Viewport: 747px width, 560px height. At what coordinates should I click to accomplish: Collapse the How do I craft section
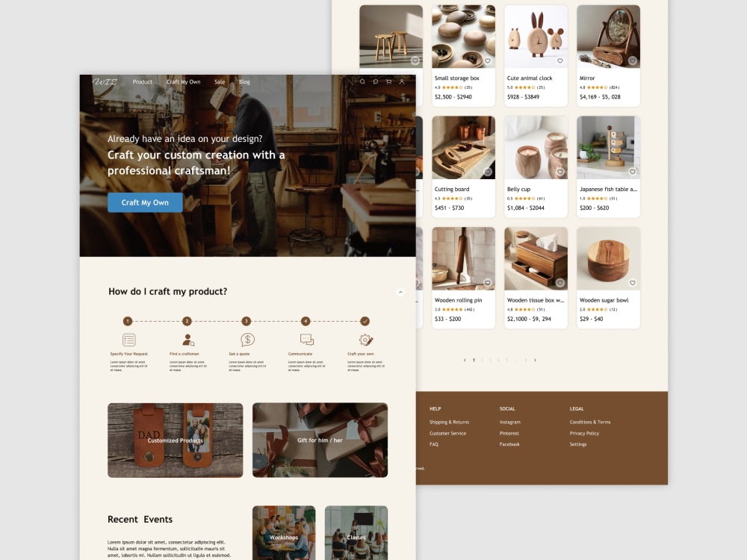coord(400,292)
